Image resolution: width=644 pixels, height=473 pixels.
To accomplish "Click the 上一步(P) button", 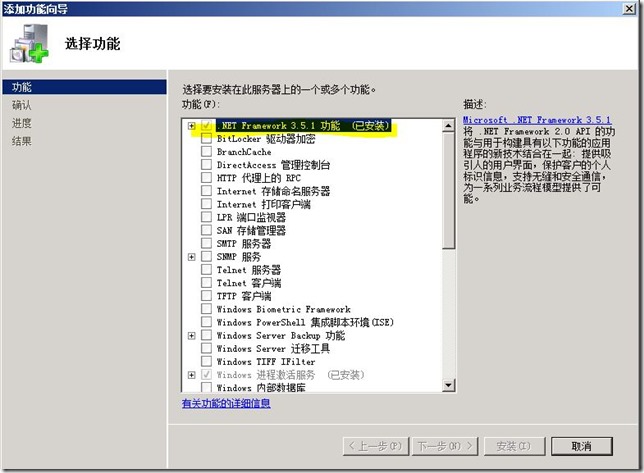I will coord(376,446).
